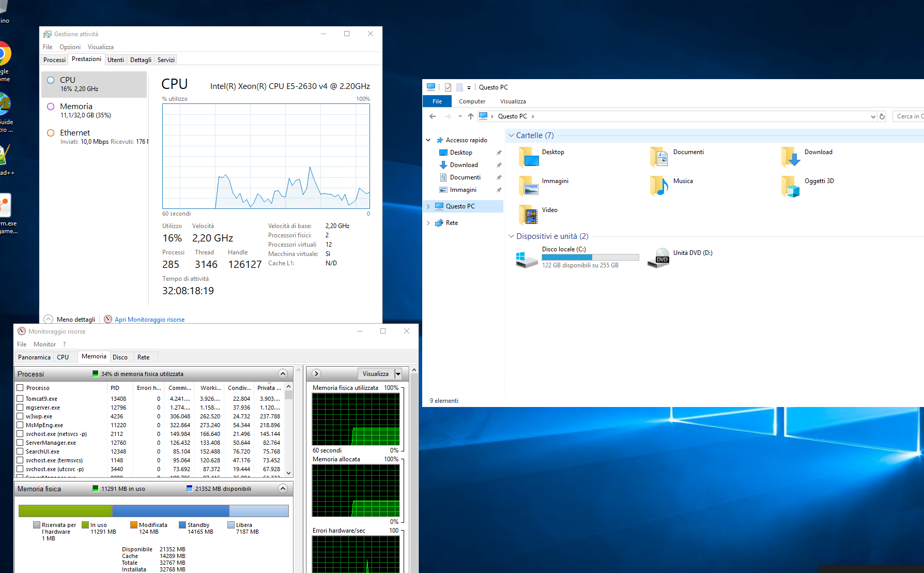Image resolution: width=924 pixels, height=573 pixels.
Task: Tick the w3wp.exe process checkbox
Action: pos(20,416)
